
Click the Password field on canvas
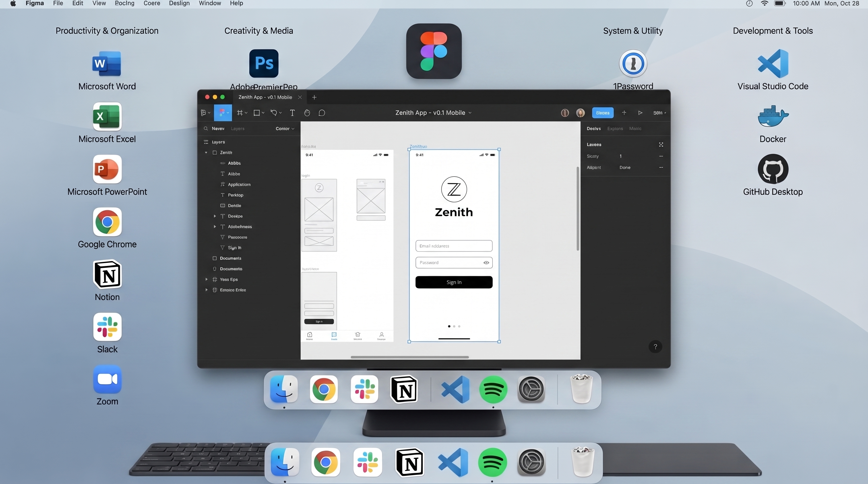click(454, 262)
